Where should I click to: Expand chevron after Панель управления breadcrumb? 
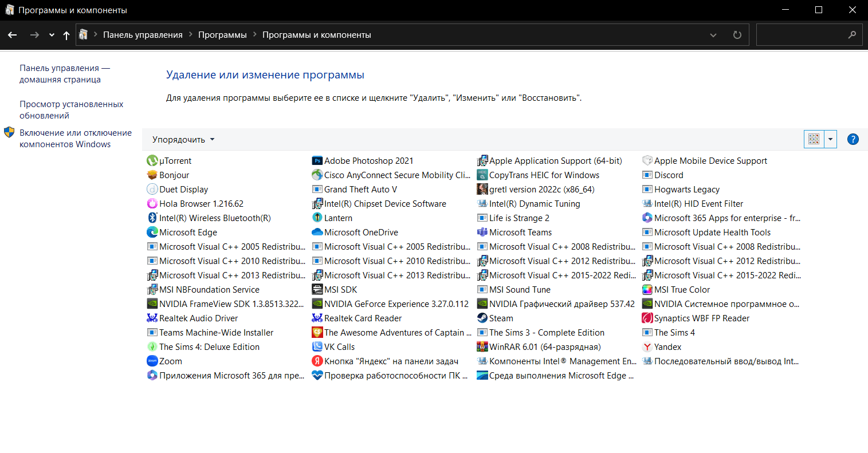(x=190, y=35)
